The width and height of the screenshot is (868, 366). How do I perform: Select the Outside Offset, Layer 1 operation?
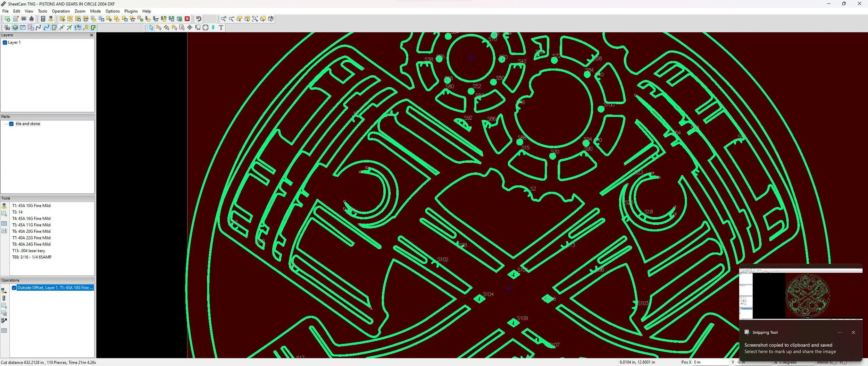55,288
